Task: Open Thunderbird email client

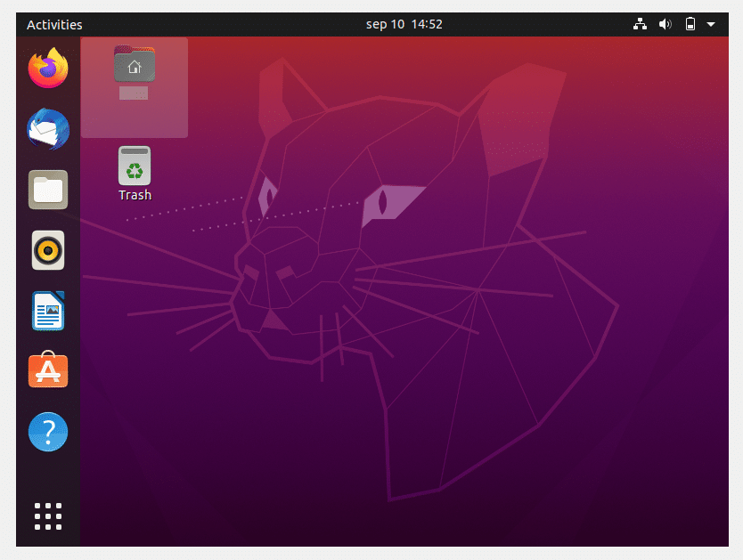Action: click(x=47, y=129)
